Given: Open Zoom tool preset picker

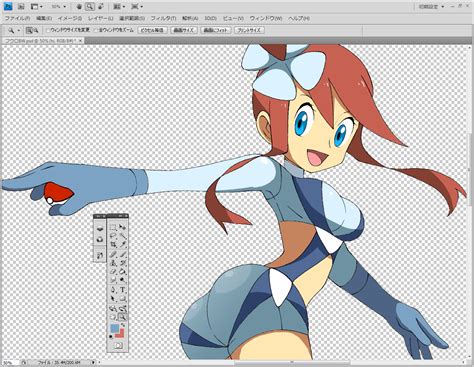Looking at the screenshot, I should [14, 30].
